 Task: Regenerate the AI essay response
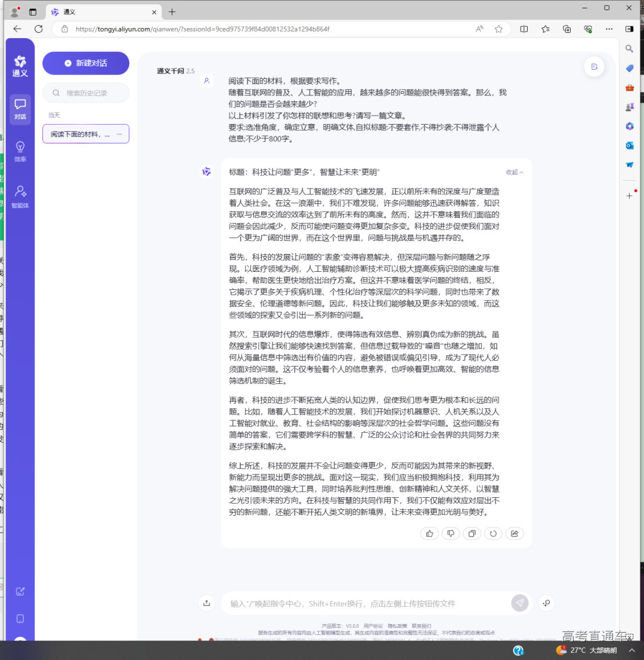493,533
